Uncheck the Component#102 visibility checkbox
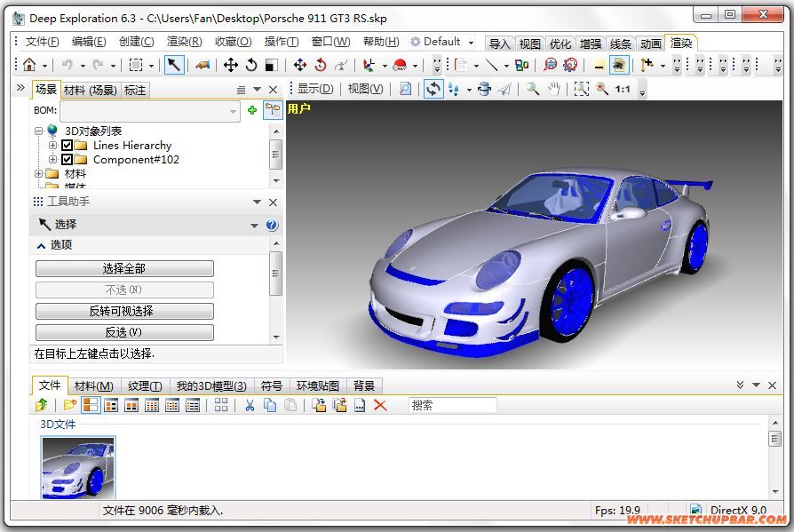The height and width of the screenshot is (532, 794). tap(67, 160)
